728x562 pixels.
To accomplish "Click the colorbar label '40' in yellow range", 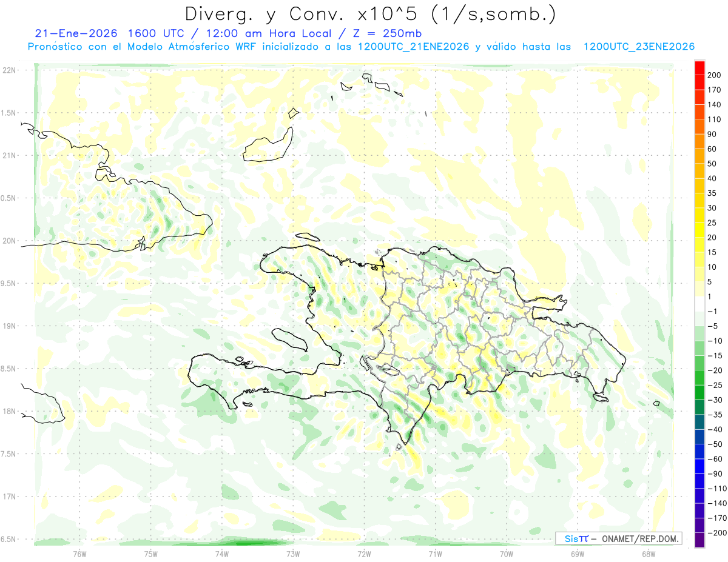I will pyautogui.click(x=713, y=178).
